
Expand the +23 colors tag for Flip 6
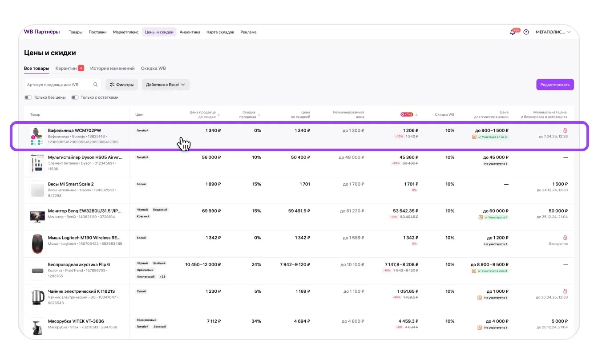point(162,277)
